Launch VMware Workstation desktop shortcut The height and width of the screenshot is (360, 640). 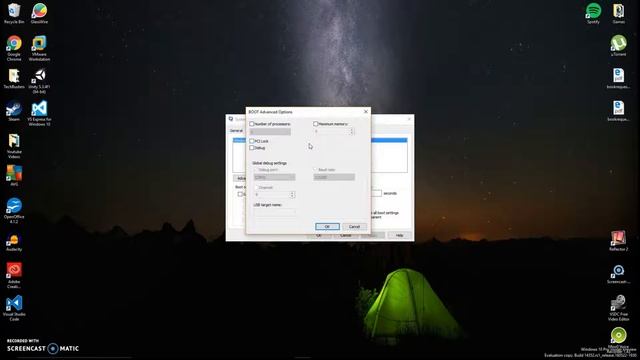[39, 48]
